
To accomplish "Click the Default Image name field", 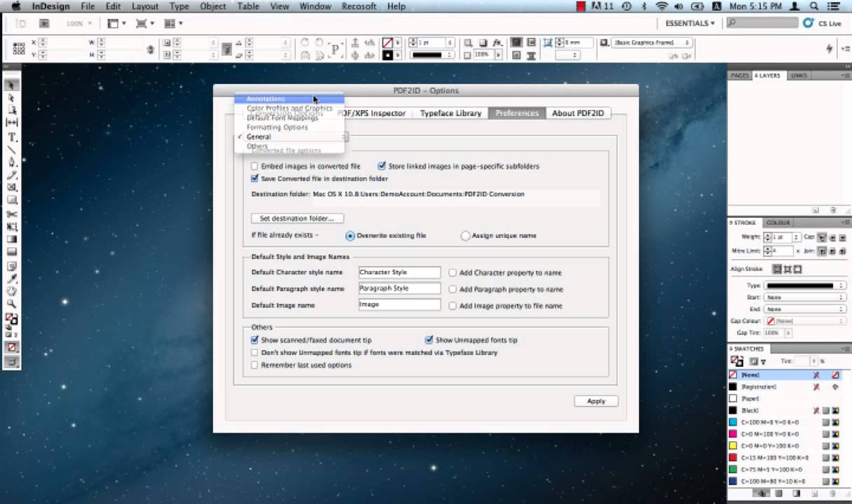I will pyautogui.click(x=399, y=304).
